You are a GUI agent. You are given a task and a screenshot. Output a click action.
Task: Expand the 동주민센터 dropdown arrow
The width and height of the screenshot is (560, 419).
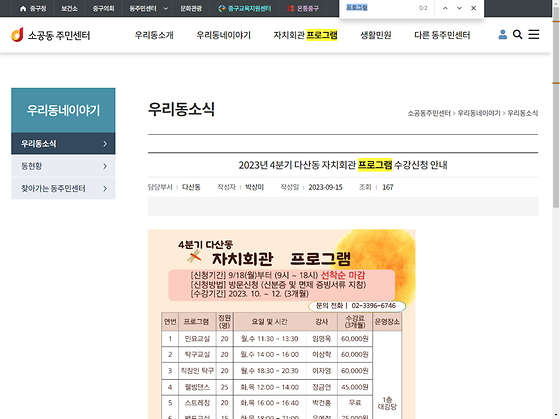pos(166,9)
